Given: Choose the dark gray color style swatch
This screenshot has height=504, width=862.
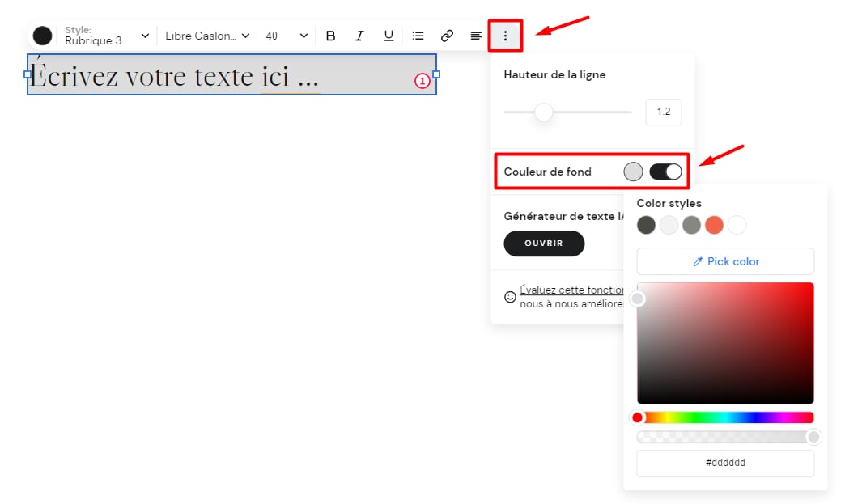Looking at the screenshot, I should [x=646, y=225].
